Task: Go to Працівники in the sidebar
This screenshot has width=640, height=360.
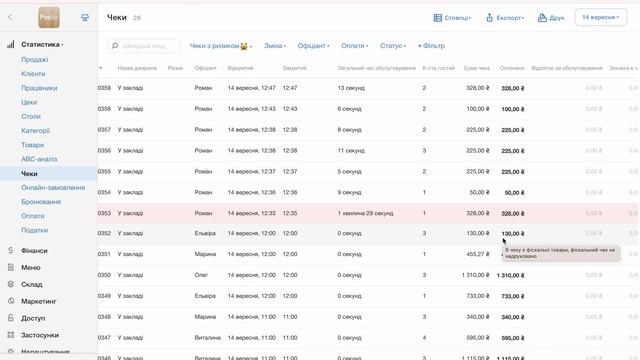Action: click(39, 88)
